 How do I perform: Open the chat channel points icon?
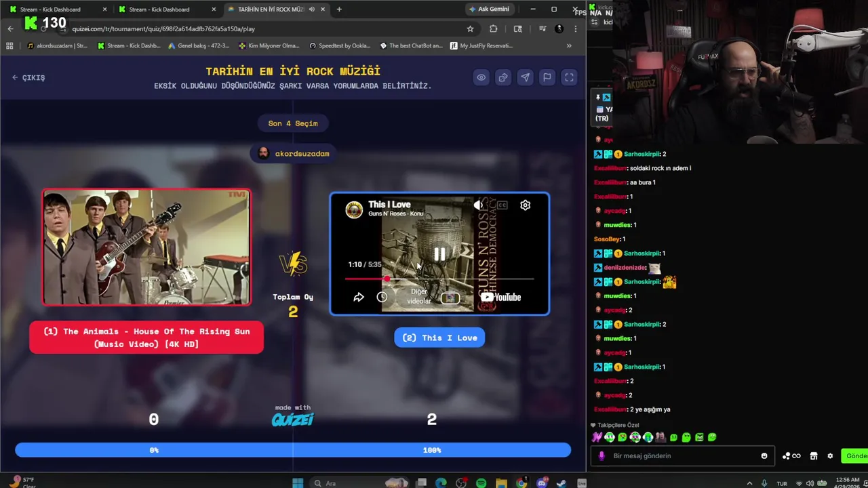791,456
